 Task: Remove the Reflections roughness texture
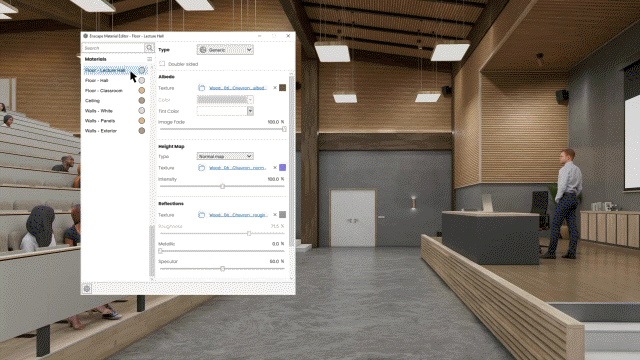pos(275,215)
